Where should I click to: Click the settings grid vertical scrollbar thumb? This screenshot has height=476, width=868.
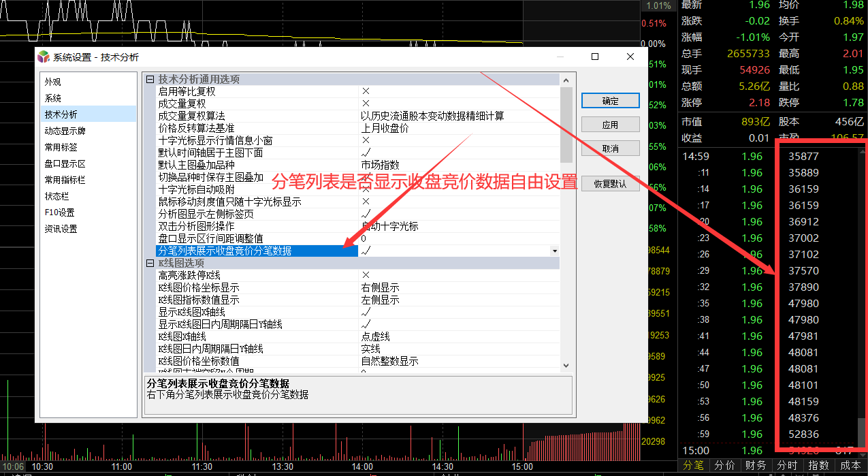click(566, 124)
